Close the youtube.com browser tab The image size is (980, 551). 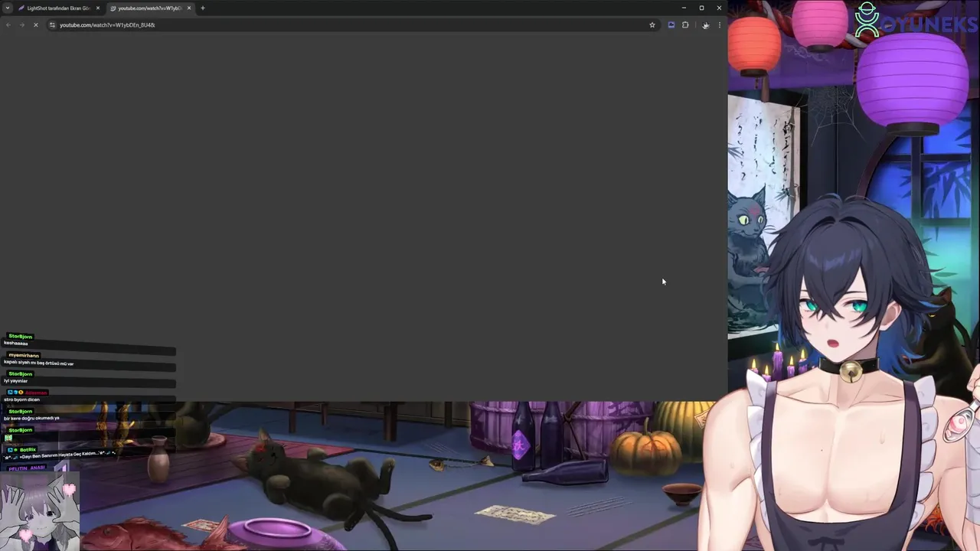[189, 8]
